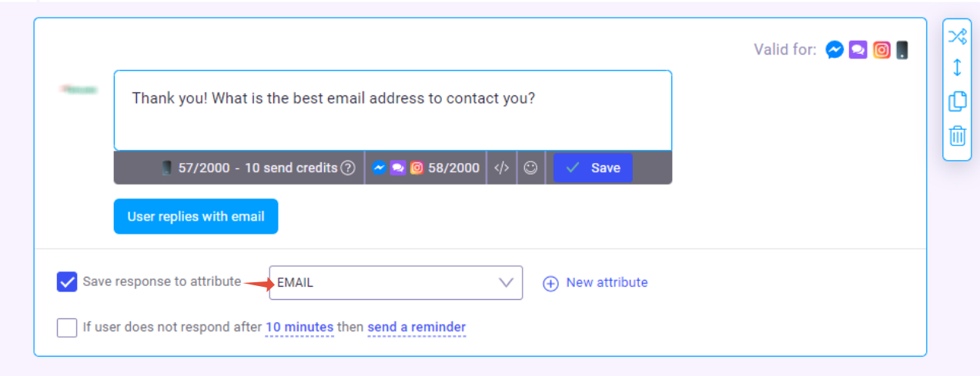Insert variable using the code brackets icon
This screenshot has height=376, width=980.
[x=501, y=168]
